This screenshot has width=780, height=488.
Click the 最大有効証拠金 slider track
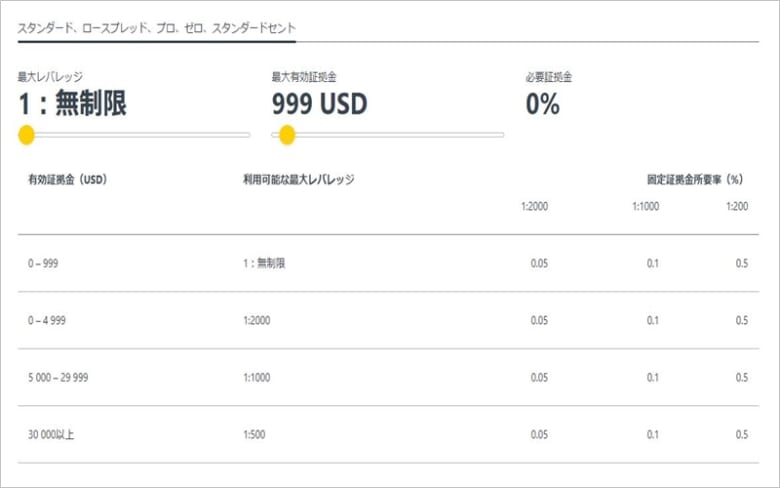400,135
